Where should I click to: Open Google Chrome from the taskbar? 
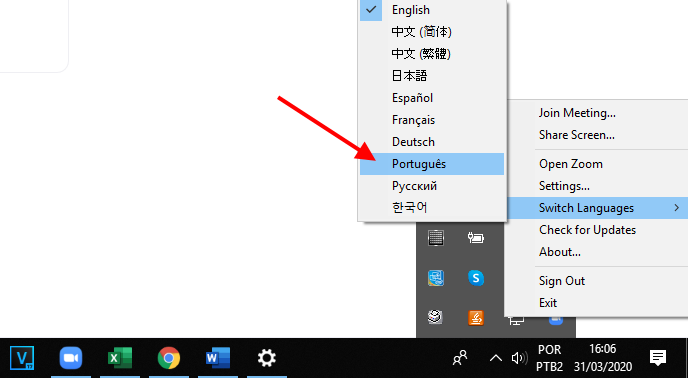coord(169,358)
